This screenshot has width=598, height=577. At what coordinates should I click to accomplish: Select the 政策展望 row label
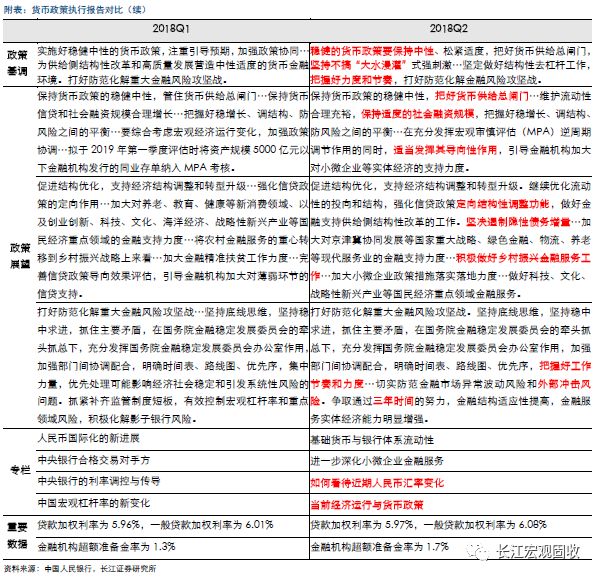point(20,256)
